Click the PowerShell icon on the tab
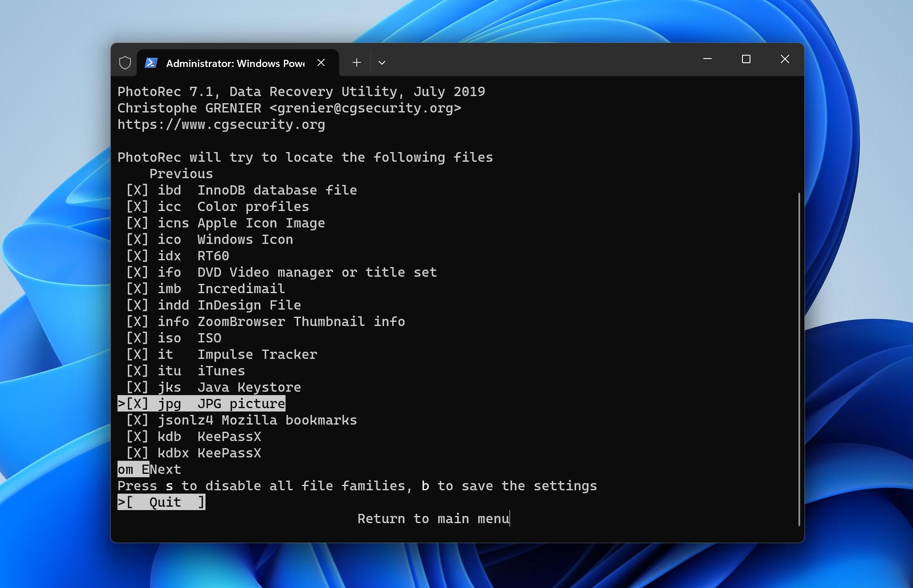 pyautogui.click(x=151, y=63)
